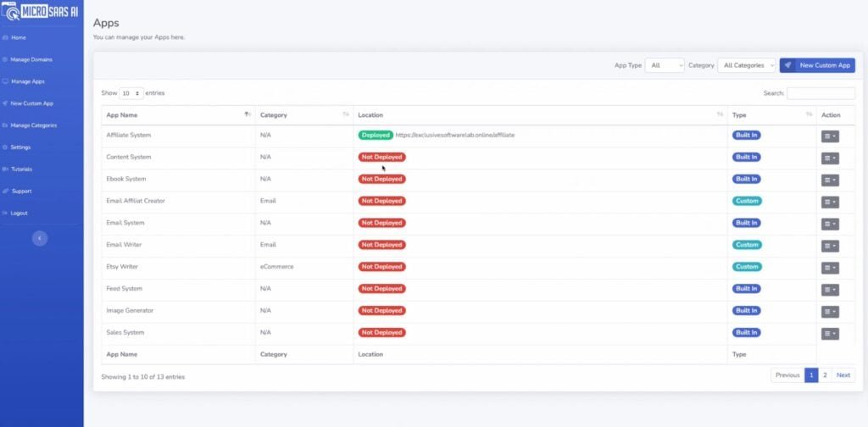868x427 pixels.
Task: Open the App Type dropdown
Action: [665, 65]
